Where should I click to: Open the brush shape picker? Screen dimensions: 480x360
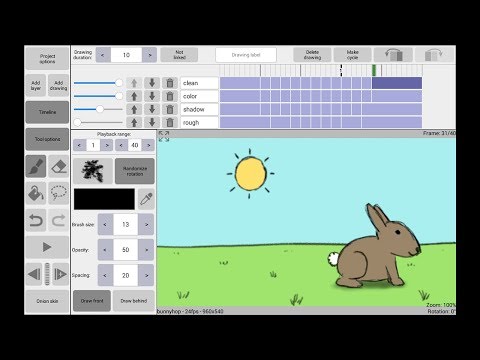click(x=93, y=171)
